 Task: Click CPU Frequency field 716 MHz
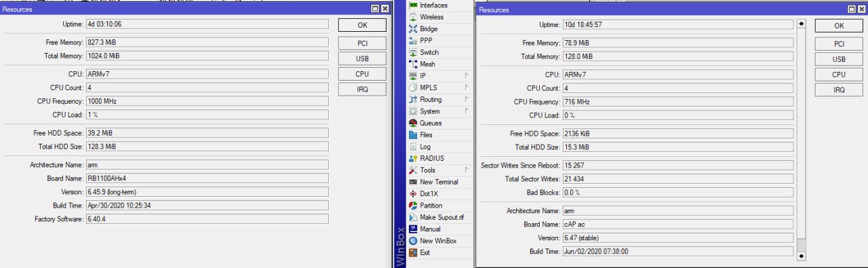click(x=677, y=102)
